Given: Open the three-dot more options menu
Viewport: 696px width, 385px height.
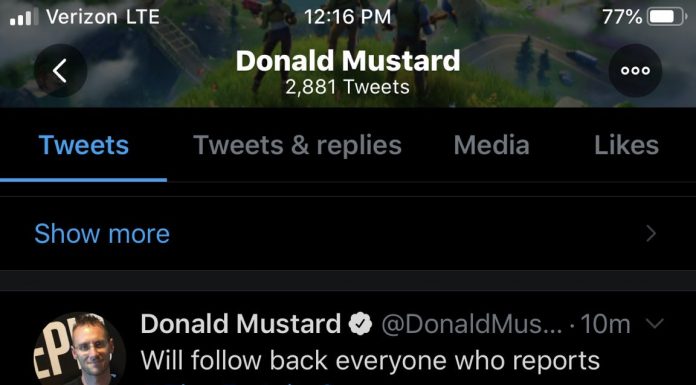Looking at the screenshot, I should click(635, 71).
